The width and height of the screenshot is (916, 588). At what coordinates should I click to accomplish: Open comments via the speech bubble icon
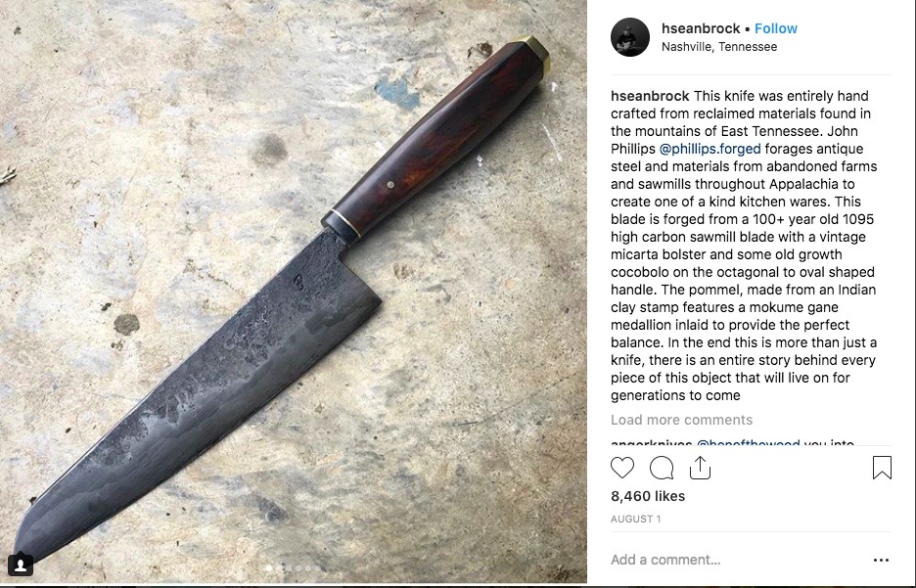pyautogui.click(x=662, y=468)
